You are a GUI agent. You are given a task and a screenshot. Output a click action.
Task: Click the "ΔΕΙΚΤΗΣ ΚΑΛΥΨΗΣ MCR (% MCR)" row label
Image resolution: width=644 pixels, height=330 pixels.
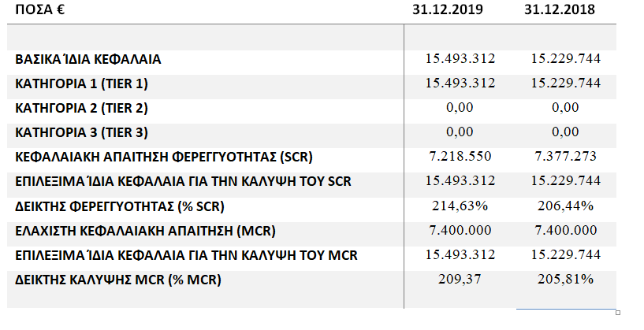tap(118, 280)
